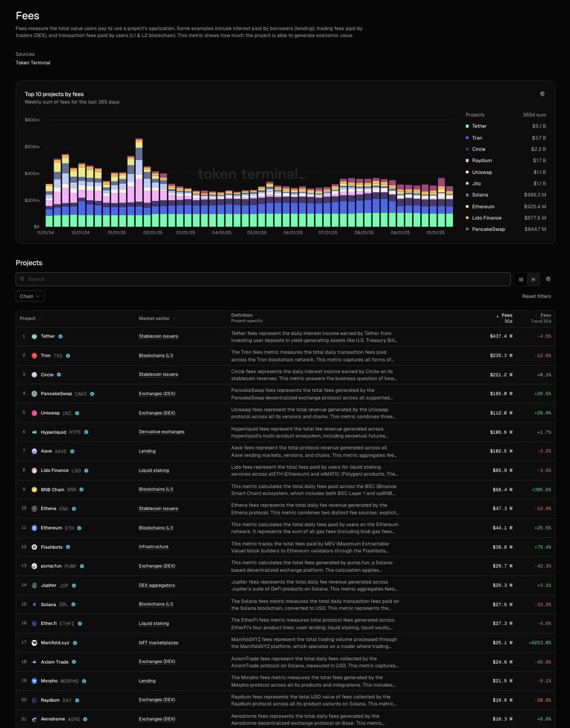Open the Chain filter dropdown
The height and width of the screenshot is (728, 570).
coord(30,296)
